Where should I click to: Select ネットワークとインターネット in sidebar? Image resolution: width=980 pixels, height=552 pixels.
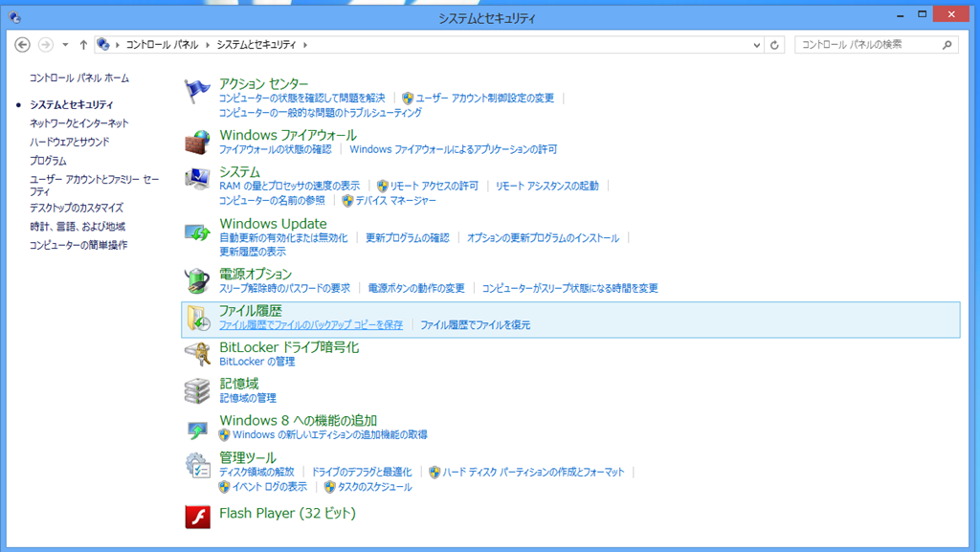79,123
